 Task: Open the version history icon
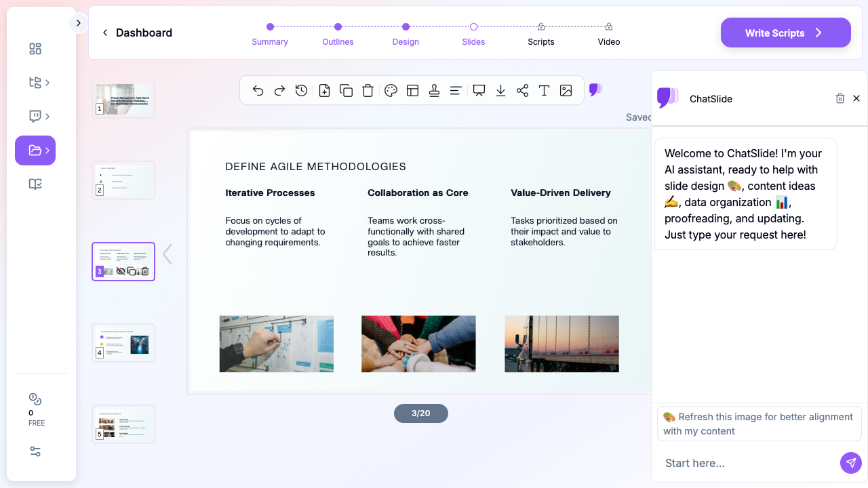[x=301, y=90]
